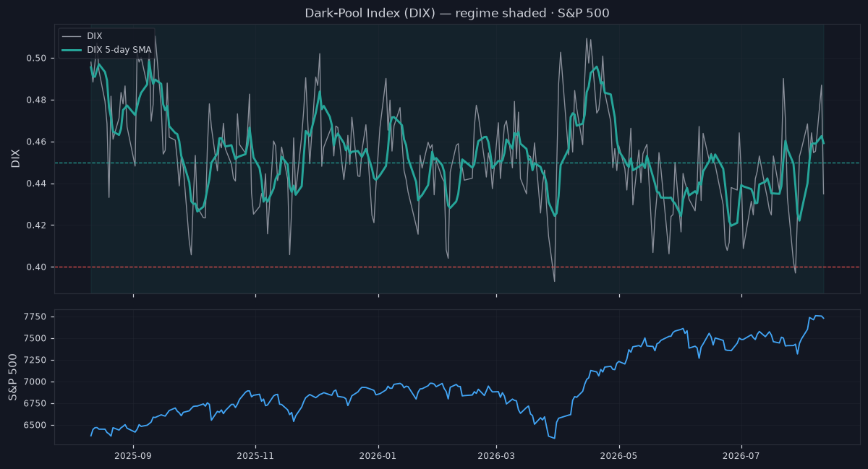Click the 'DIX 5-day SMA' legend entry
Viewport: 868px width, 469px height.
(119, 49)
